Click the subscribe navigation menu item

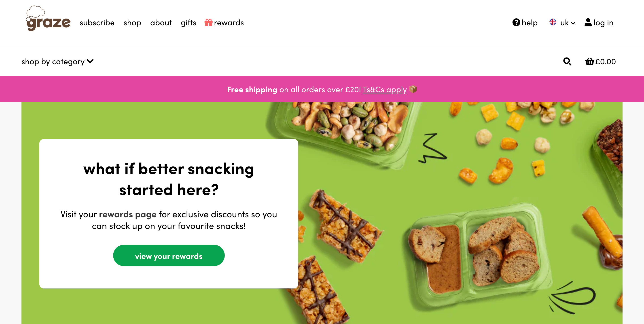click(97, 22)
